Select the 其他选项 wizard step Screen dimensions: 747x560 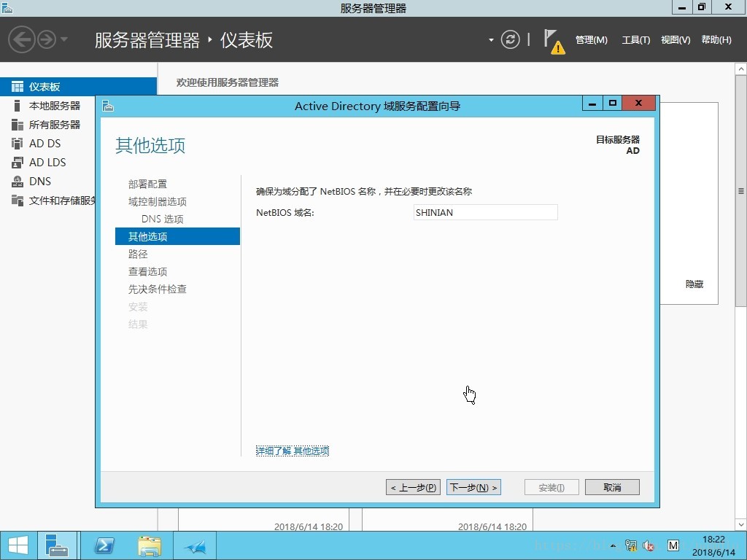(177, 236)
